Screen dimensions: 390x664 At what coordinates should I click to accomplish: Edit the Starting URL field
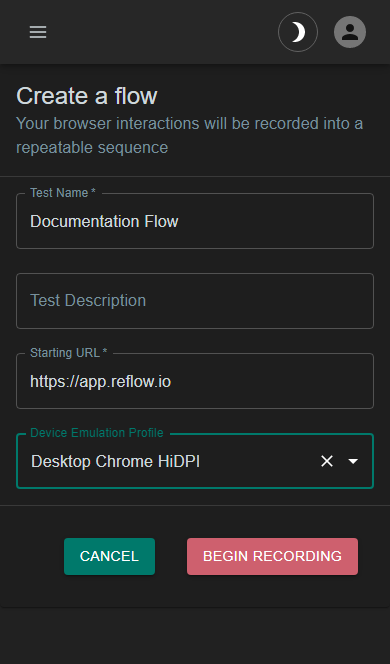coord(195,381)
